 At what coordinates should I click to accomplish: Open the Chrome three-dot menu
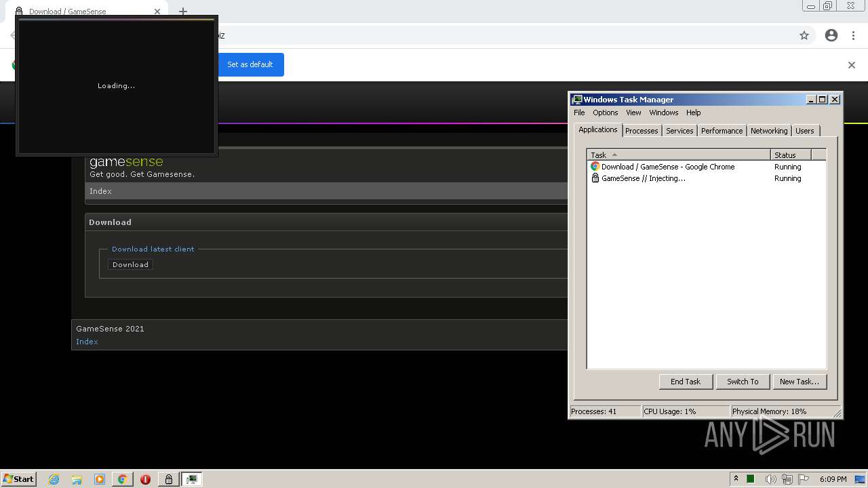coord(853,35)
